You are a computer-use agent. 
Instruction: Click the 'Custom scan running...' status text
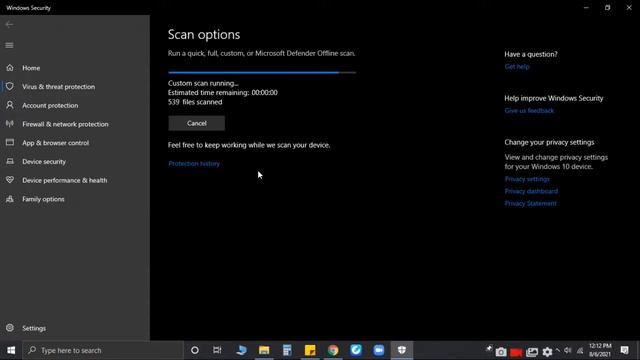pyautogui.click(x=203, y=83)
